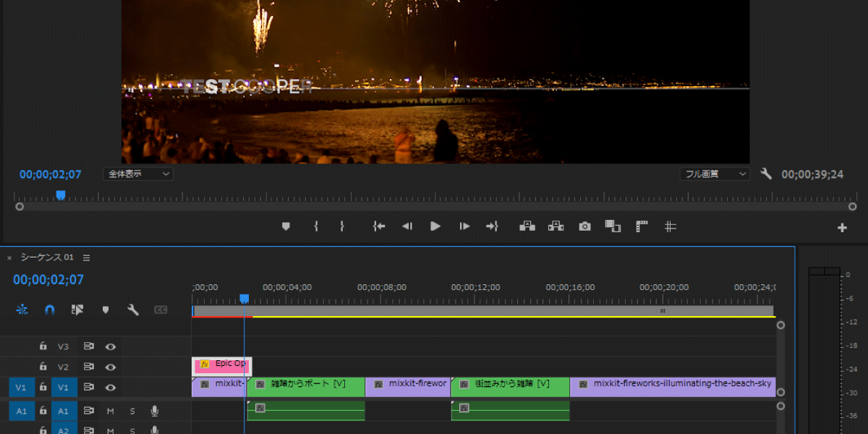Close the シーケンス 01 sequence tab
This screenshot has height=434, width=868.
click(9, 258)
